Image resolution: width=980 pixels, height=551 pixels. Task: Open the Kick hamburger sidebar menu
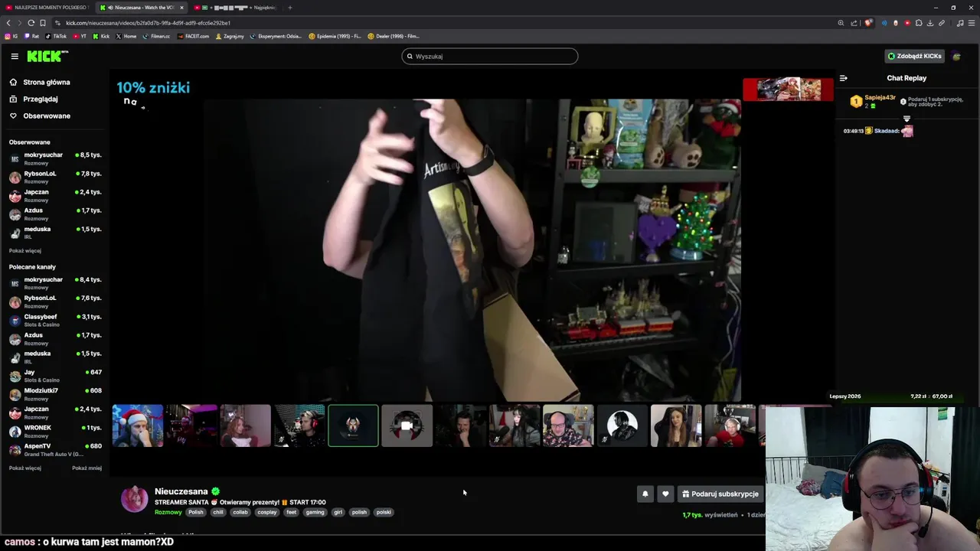tap(15, 56)
